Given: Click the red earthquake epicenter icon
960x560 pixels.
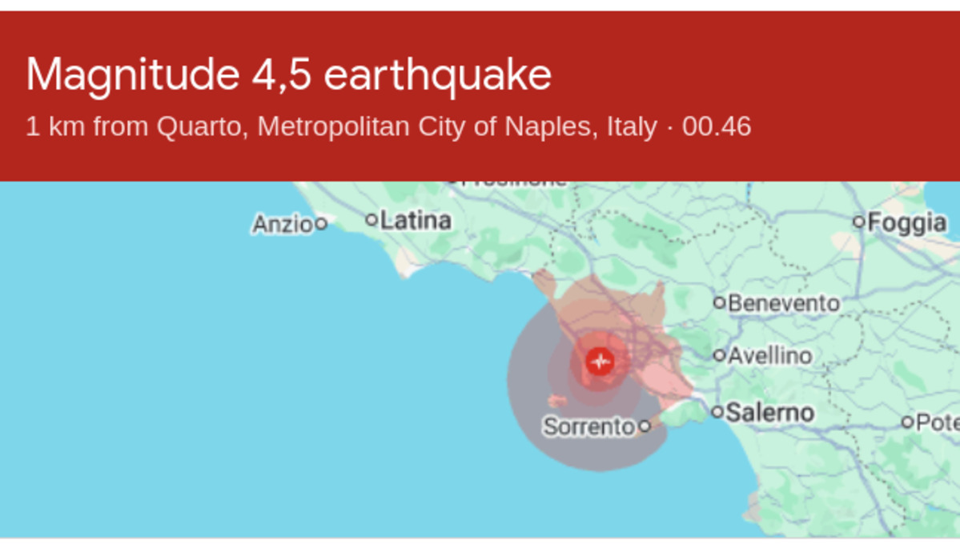Looking at the screenshot, I should point(600,362).
